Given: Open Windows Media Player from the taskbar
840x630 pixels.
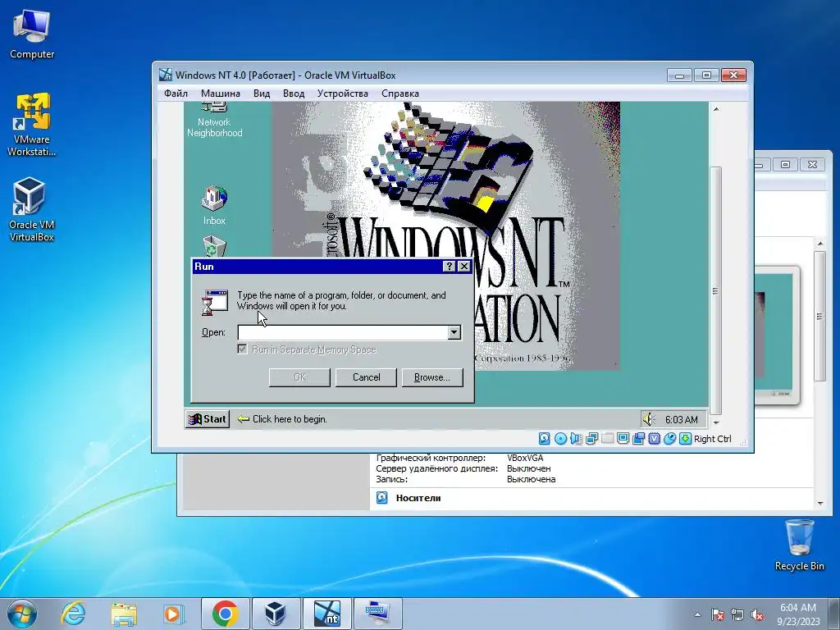Looking at the screenshot, I should coord(174,614).
